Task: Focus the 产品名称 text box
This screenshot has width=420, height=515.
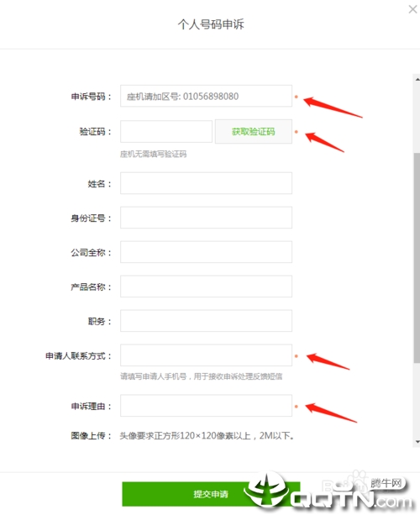Action: point(206,286)
